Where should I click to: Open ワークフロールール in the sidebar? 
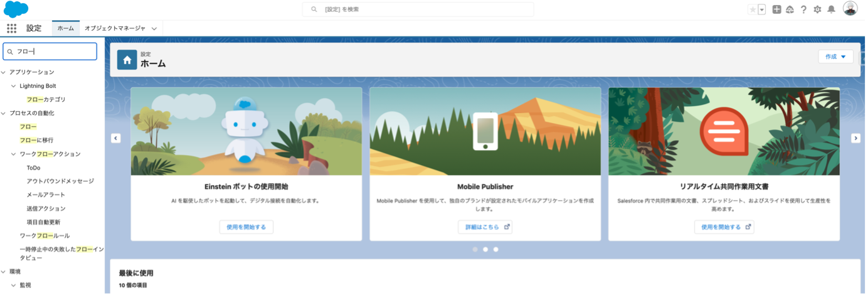tap(45, 235)
